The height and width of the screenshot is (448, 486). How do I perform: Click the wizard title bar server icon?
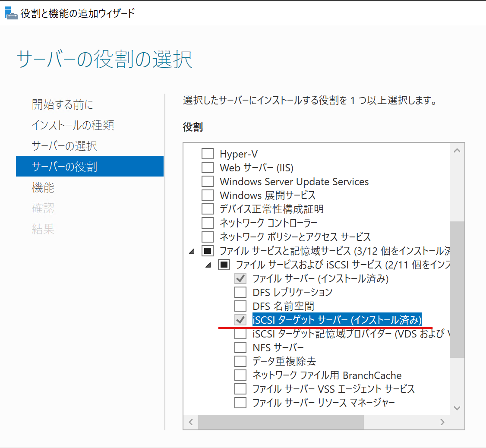[11, 13]
